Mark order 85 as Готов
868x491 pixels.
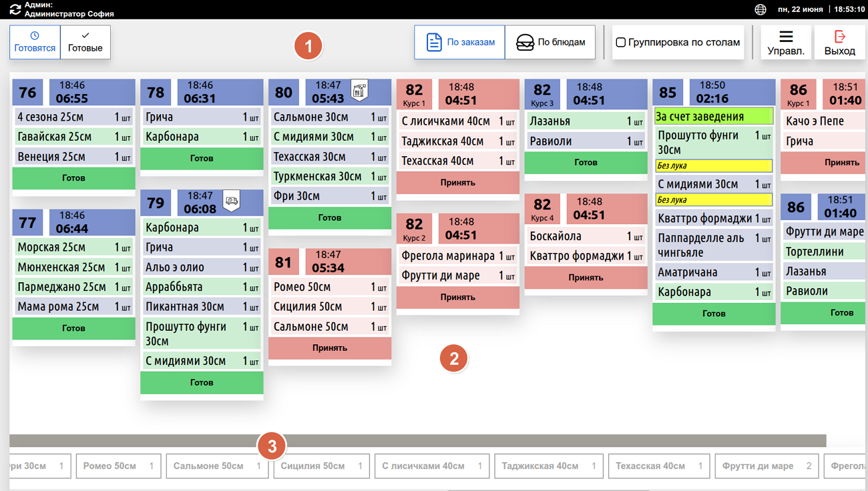(714, 313)
